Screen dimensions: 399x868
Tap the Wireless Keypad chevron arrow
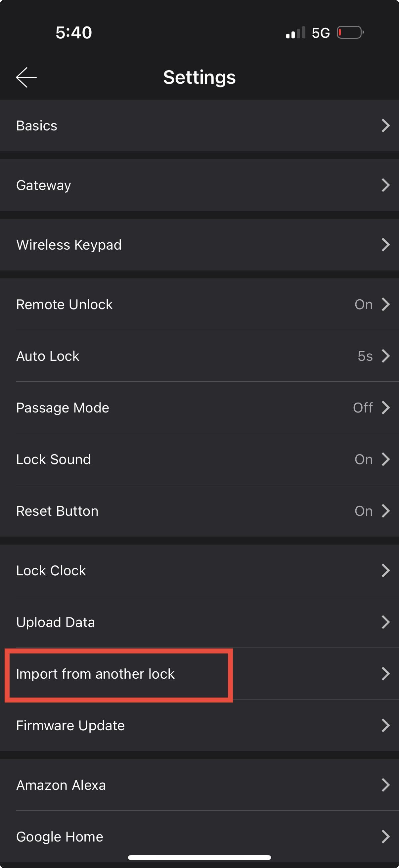[x=385, y=245]
